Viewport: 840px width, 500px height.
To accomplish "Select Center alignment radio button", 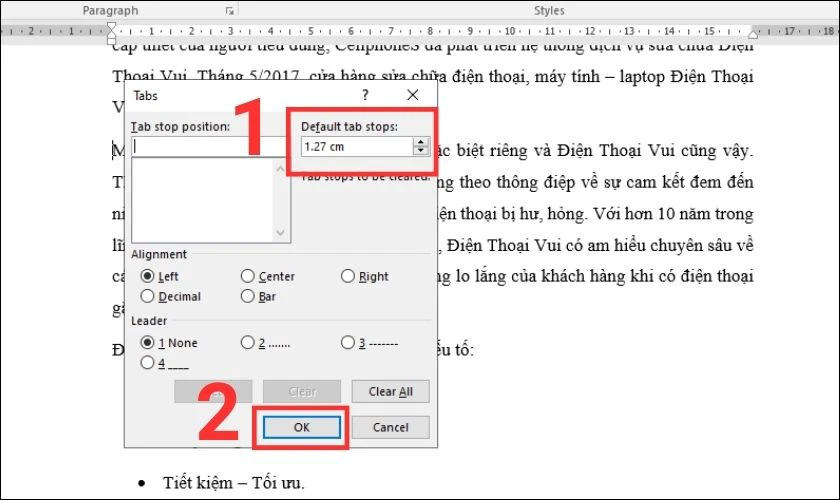I will coord(248,276).
